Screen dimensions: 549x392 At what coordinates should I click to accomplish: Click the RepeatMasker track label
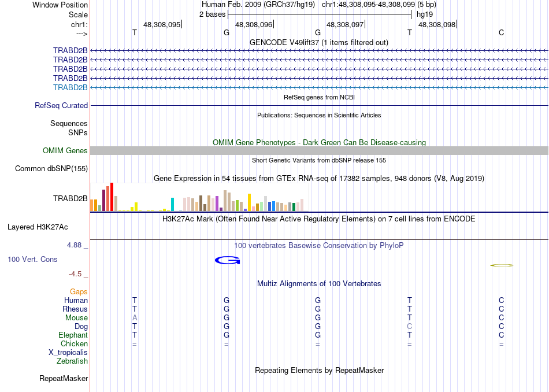(x=64, y=378)
